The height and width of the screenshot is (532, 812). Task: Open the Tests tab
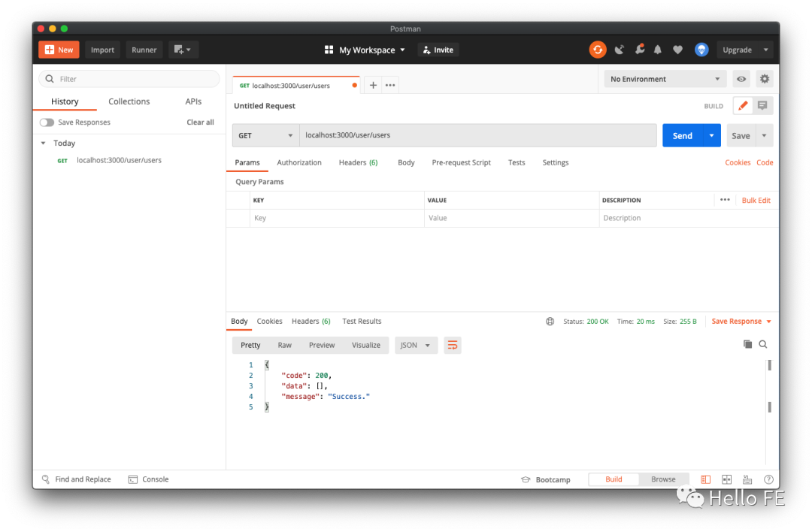tap(517, 162)
